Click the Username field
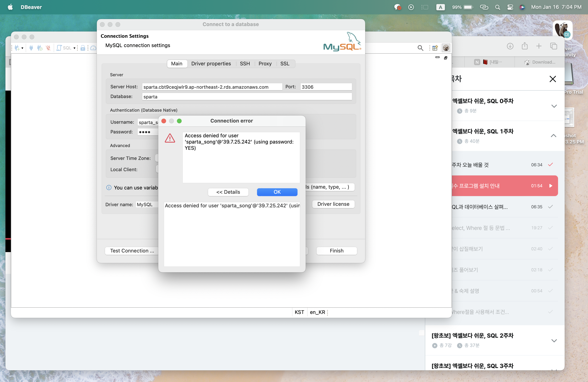The width and height of the screenshot is (588, 382). 148,122
